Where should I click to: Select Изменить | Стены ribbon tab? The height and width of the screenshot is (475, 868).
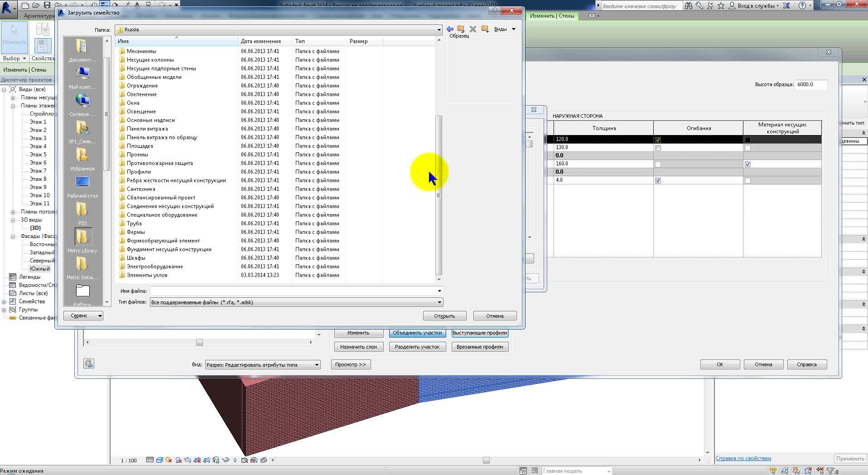552,16
